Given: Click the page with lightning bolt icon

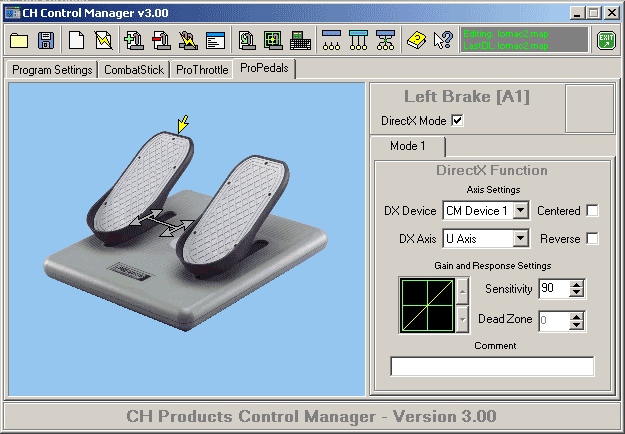Looking at the screenshot, I should click(x=104, y=40).
